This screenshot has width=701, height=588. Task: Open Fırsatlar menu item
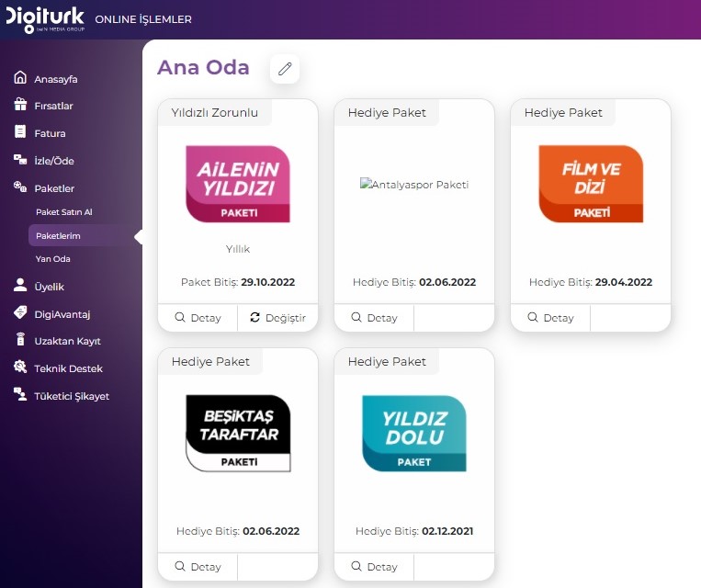[53, 106]
